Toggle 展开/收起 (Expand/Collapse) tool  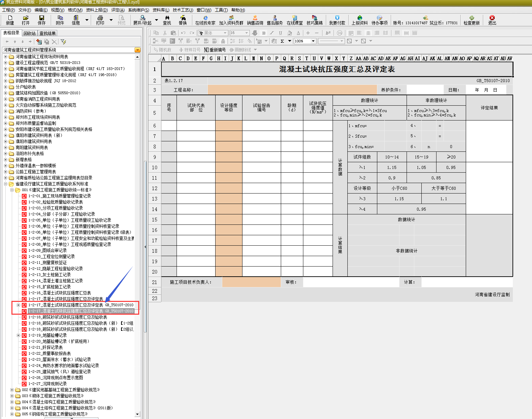coord(143,20)
